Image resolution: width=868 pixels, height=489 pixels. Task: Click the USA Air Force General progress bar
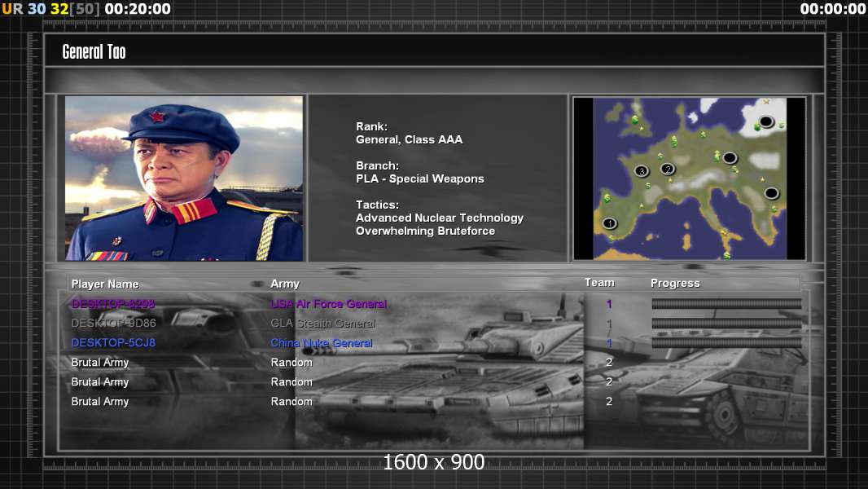click(x=726, y=303)
